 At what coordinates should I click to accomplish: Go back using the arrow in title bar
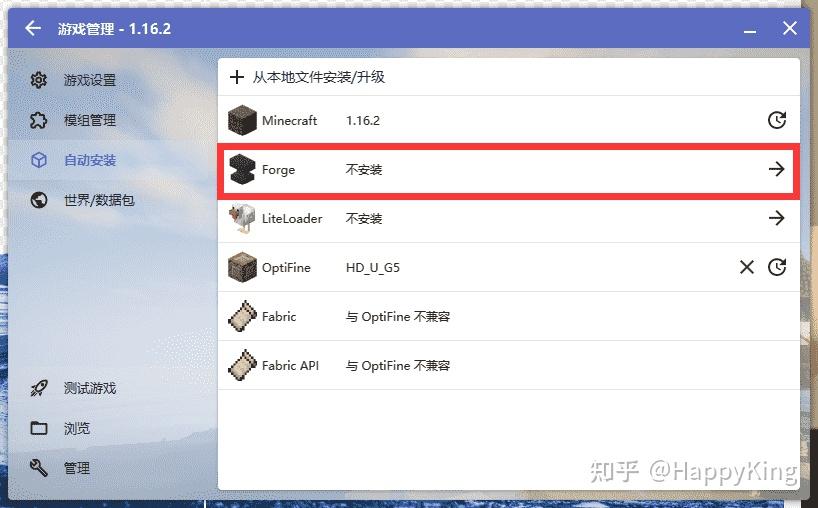33,28
